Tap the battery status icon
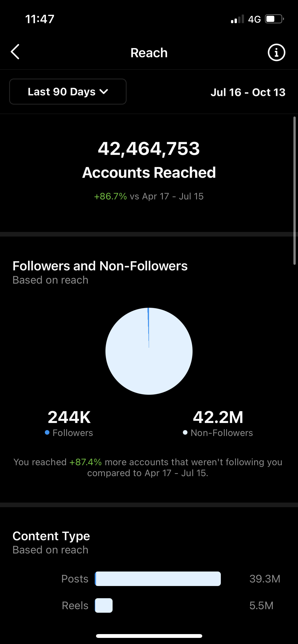The height and width of the screenshot is (644, 298). coord(275,19)
